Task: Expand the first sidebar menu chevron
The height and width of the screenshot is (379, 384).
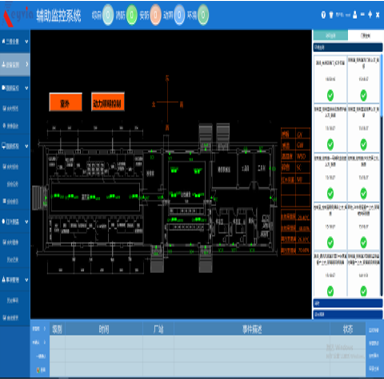Action: [x=26, y=42]
